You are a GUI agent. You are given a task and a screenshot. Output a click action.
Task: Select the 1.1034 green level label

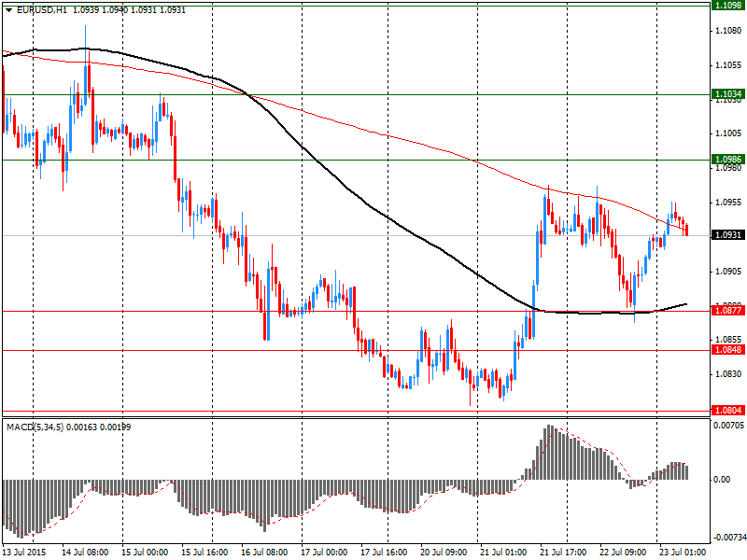(x=728, y=94)
